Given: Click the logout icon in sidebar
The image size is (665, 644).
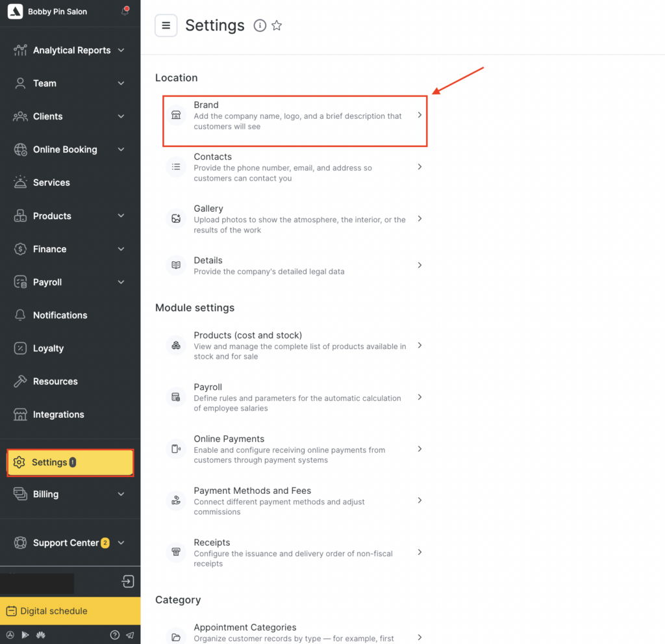Looking at the screenshot, I should [x=129, y=581].
